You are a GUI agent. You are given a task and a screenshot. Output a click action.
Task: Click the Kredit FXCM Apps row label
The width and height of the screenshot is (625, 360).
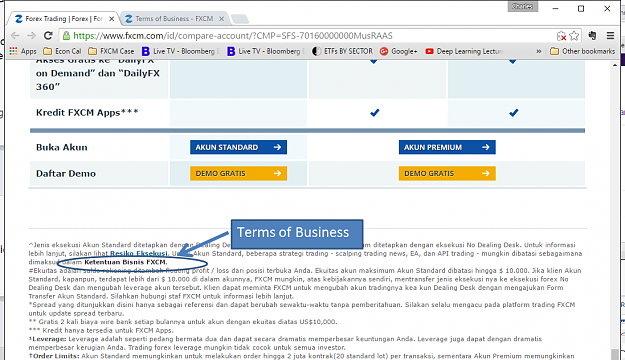87,112
